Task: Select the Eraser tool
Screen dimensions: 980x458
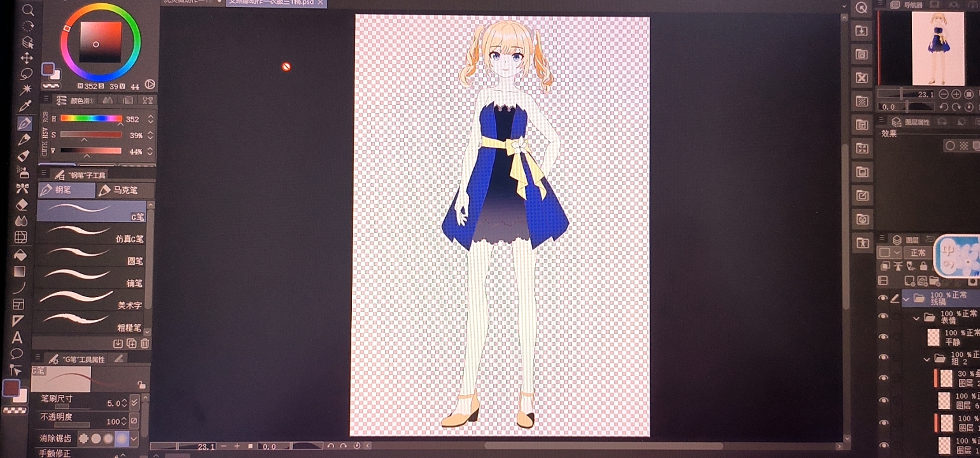Action: [x=22, y=204]
